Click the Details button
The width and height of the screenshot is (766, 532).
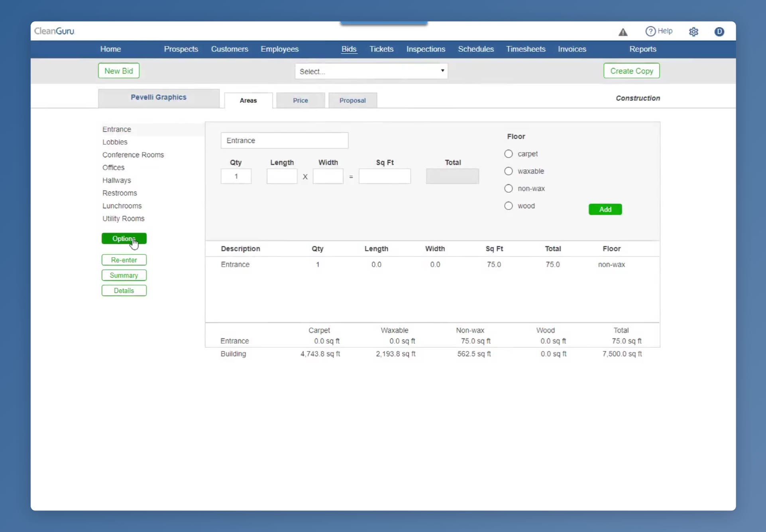pyautogui.click(x=124, y=291)
